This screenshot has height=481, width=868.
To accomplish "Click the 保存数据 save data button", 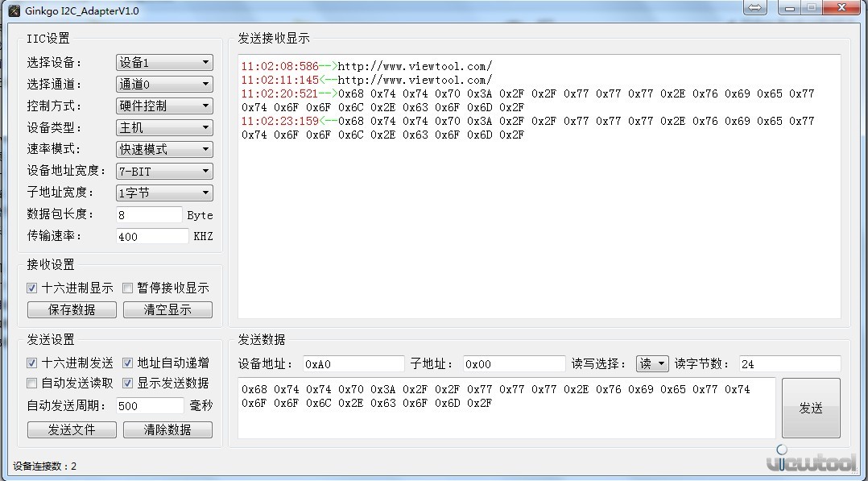I will [x=71, y=309].
